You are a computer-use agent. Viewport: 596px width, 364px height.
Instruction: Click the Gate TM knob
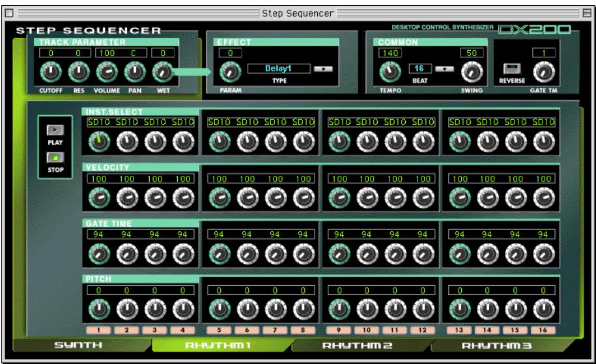pyautogui.click(x=543, y=72)
